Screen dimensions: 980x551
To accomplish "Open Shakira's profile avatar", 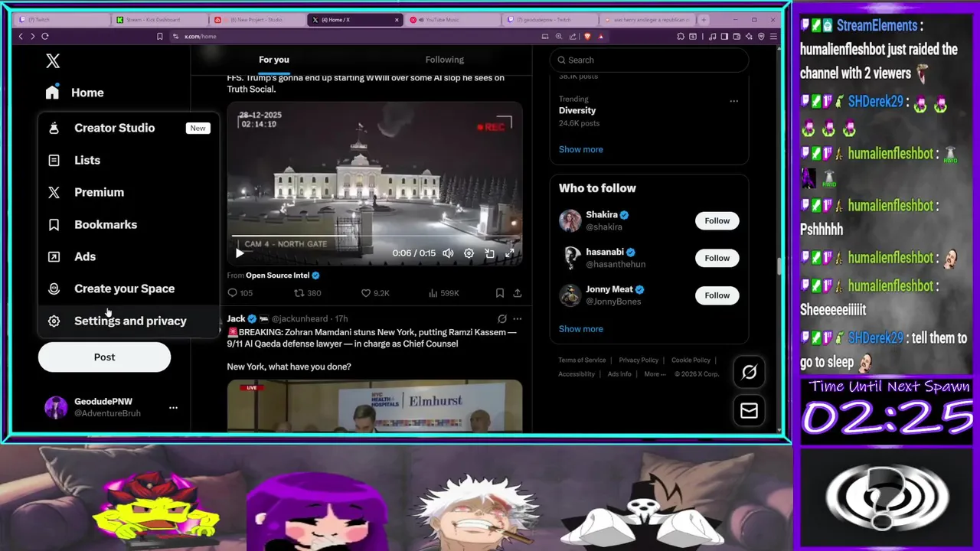I will click(x=570, y=220).
